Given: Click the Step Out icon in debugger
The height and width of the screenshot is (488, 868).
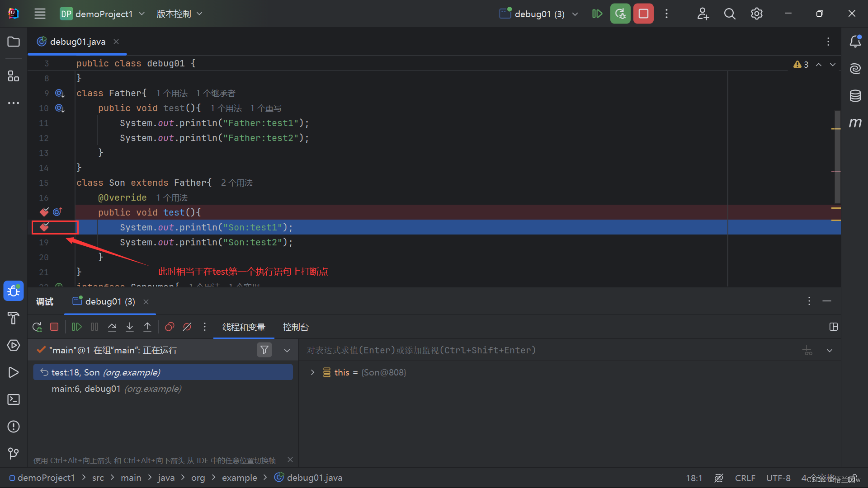Looking at the screenshot, I should (148, 327).
